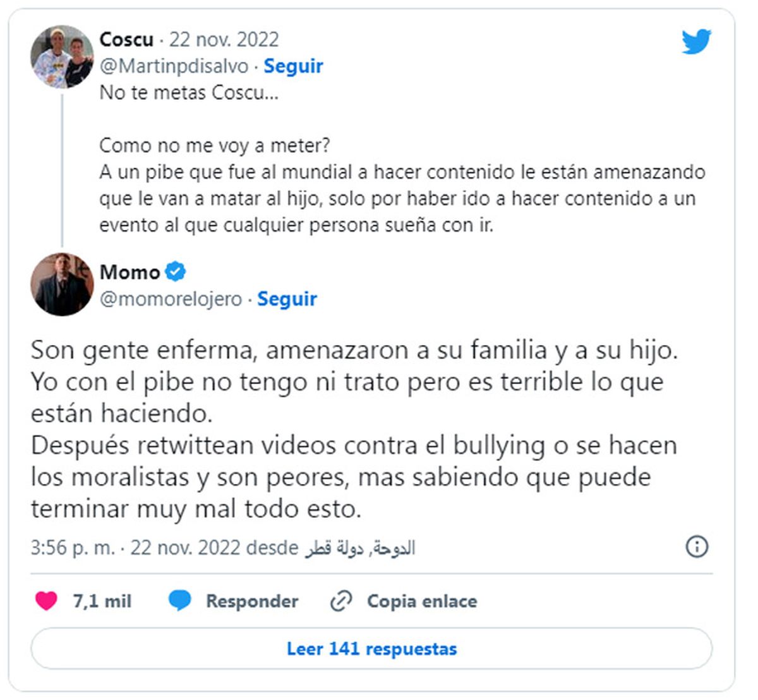This screenshot has height=700, width=758.
Task: Open Momo's profile avatar
Action: (62, 284)
